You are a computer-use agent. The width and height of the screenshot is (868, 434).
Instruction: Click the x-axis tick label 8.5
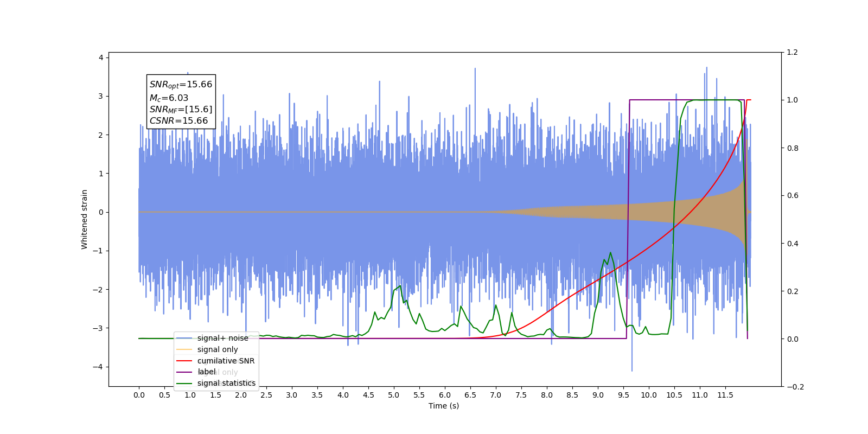click(572, 395)
